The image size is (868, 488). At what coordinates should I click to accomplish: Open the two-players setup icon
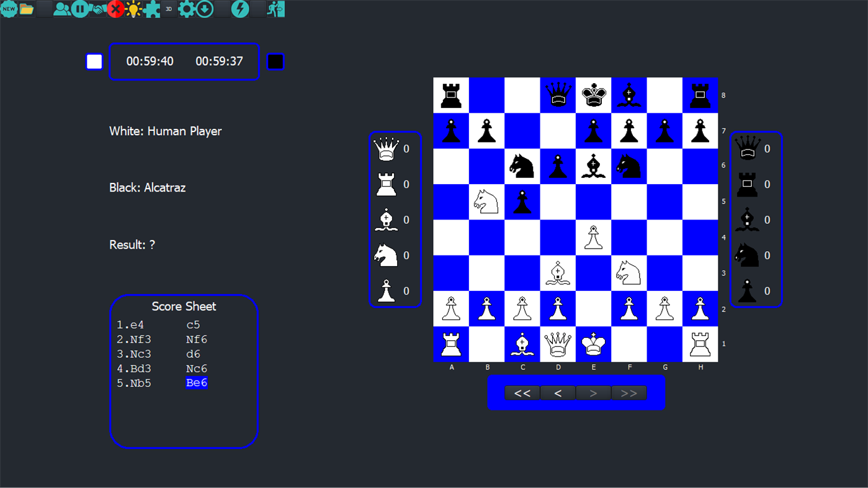tap(61, 9)
